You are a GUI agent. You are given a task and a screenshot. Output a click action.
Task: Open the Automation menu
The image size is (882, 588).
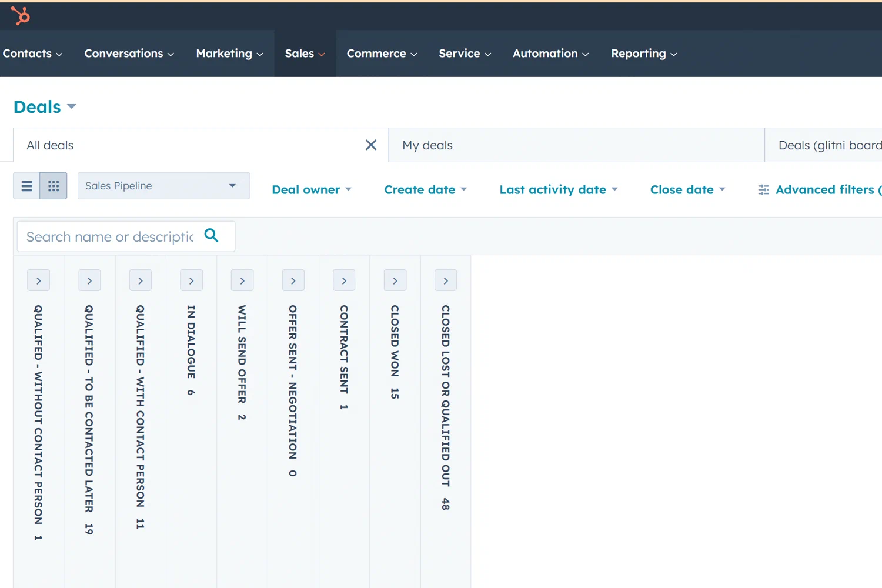click(x=550, y=54)
